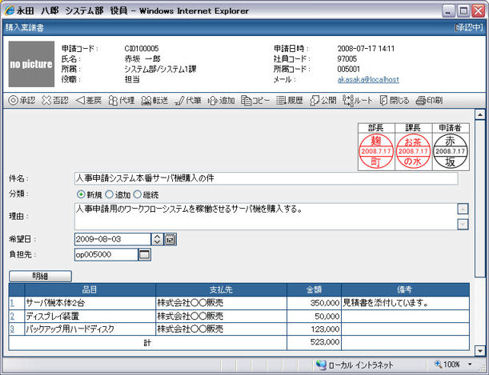
Task: Select the 追加 radio button under 分類
Action: [x=109, y=194]
